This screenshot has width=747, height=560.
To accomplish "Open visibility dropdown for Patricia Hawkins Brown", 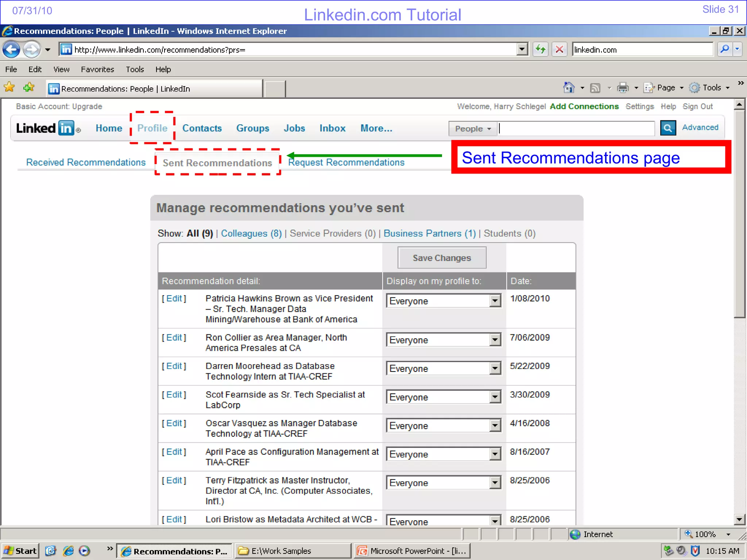I will [x=495, y=301].
